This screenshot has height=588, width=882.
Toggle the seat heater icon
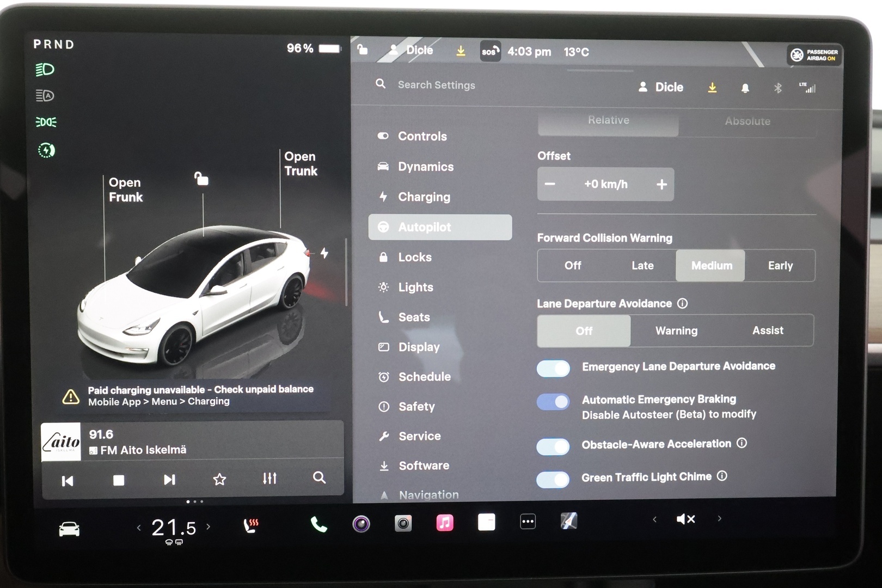click(x=250, y=525)
